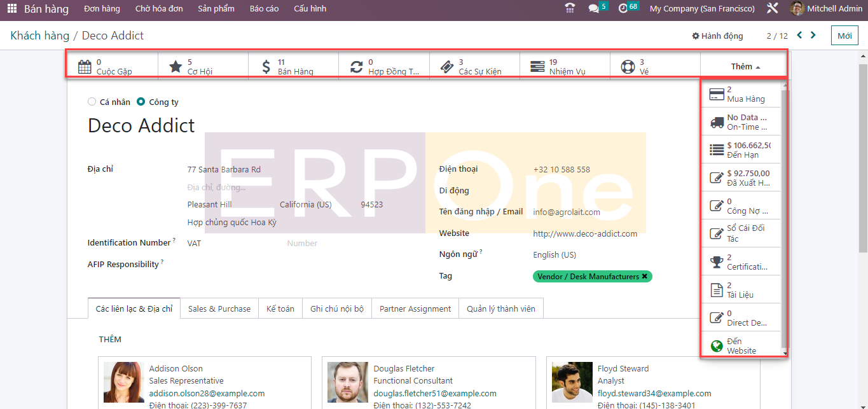This screenshot has height=409, width=868.
Task: Switch to the Sales & Purchase tab
Action: click(219, 308)
